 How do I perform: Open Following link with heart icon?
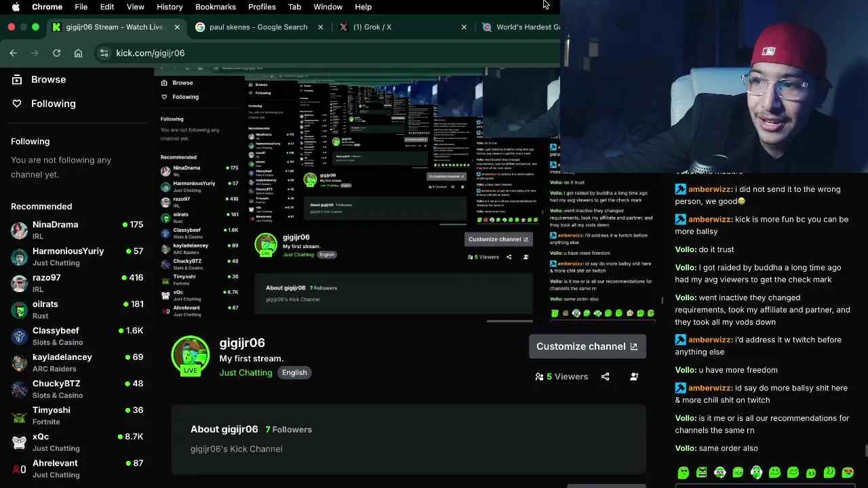tap(45, 104)
